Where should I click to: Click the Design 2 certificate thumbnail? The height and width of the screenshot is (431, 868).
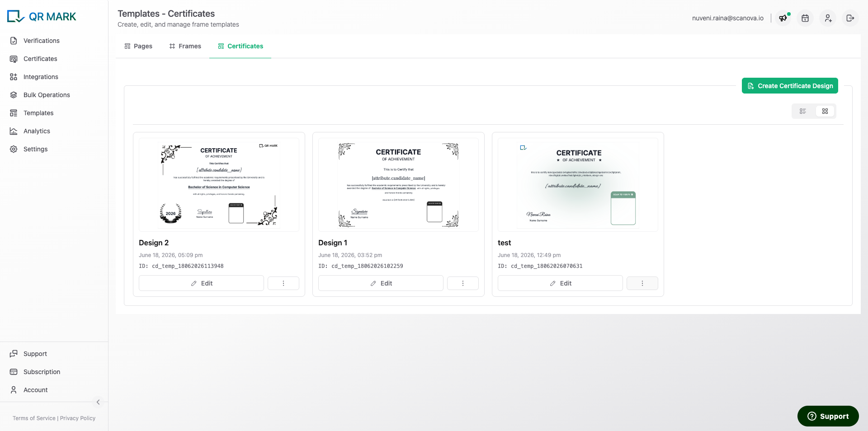click(219, 185)
